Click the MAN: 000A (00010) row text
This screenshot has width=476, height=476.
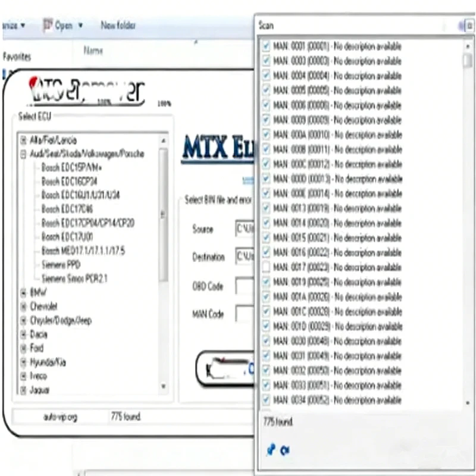point(337,135)
